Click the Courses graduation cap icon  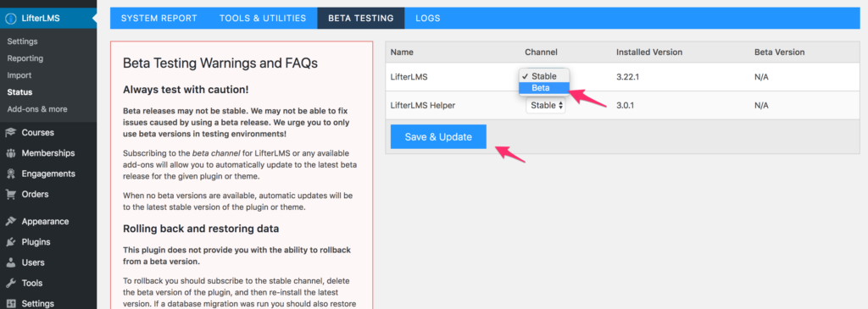(10, 133)
